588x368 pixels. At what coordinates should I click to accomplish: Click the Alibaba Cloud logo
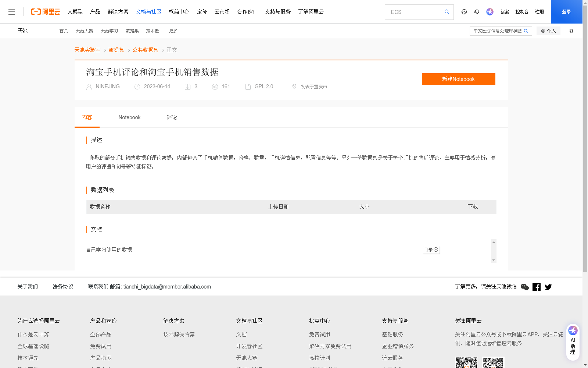click(x=45, y=12)
